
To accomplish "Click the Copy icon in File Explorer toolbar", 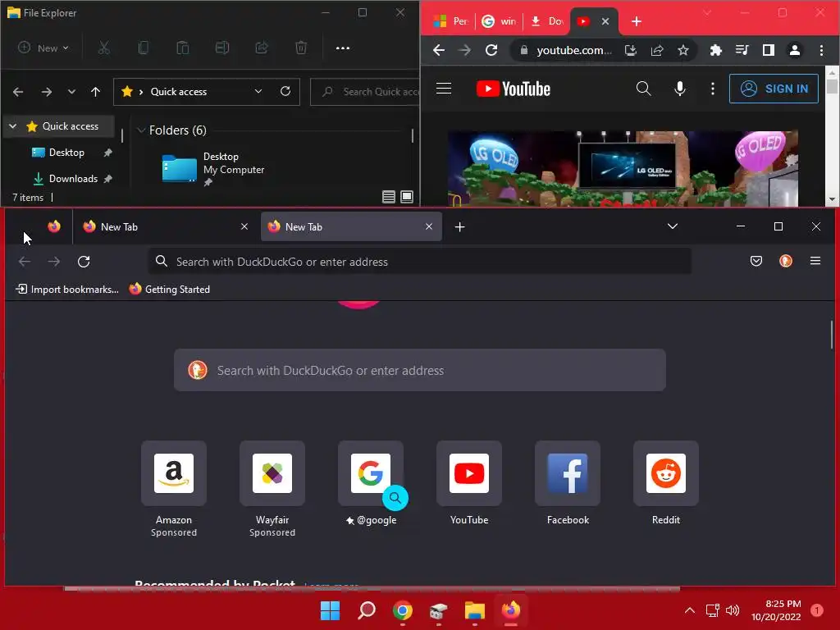I will pos(143,48).
